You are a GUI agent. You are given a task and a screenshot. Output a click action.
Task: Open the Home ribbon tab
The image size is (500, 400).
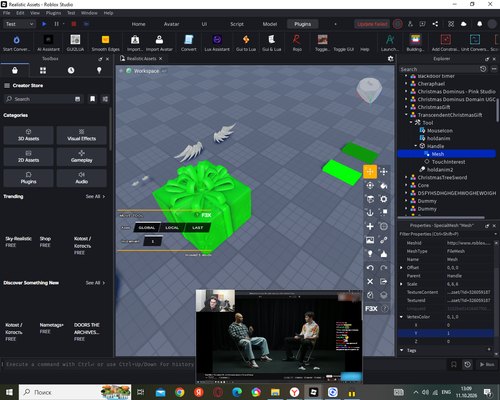click(138, 24)
